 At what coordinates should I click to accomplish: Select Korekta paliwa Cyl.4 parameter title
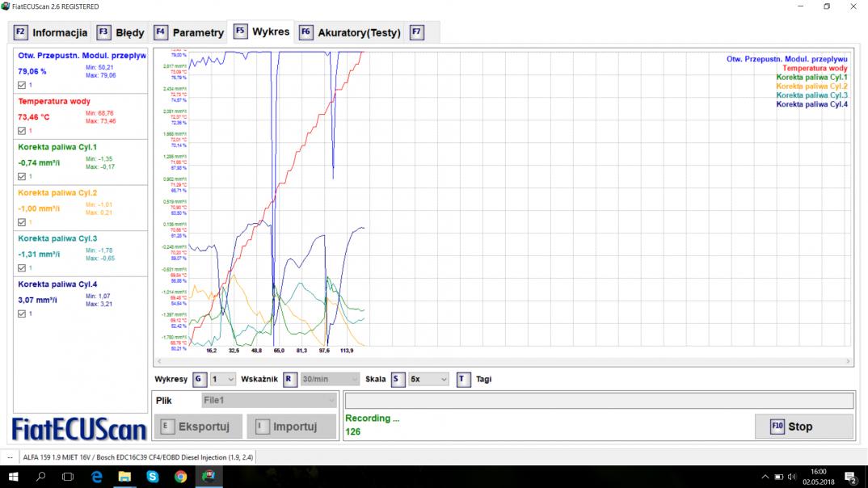pos(57,284)
